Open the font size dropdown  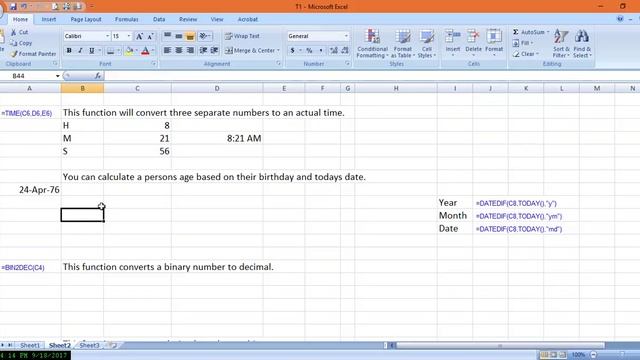coord(129,36)
